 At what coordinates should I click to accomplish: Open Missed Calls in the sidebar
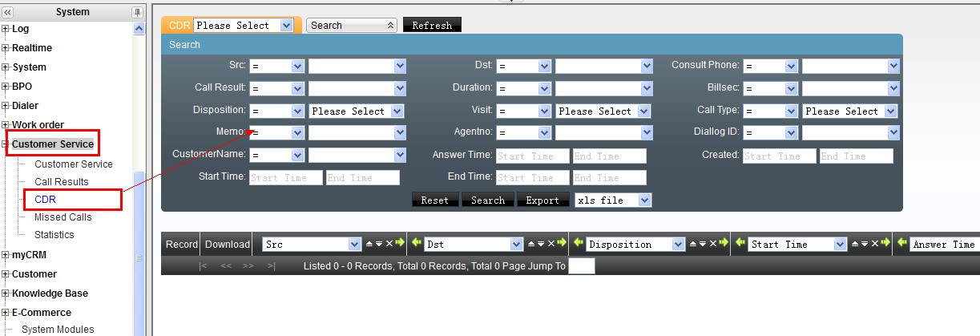[63, 217]
